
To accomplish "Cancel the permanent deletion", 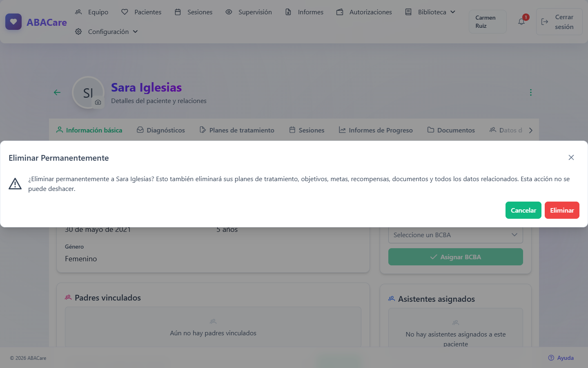I will click(x=523, y=210).
